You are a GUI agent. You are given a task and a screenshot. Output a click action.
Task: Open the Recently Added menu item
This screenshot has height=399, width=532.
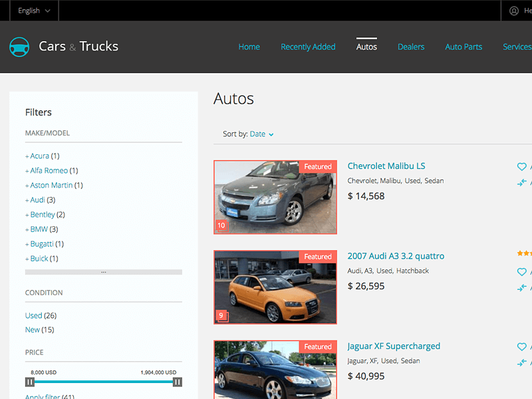click(x=308, y=47)
